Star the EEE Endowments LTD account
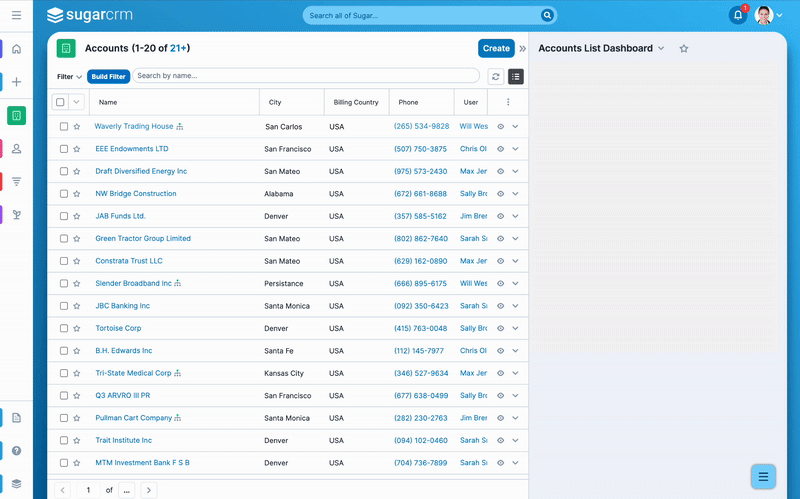Viewport: 800px width, 499px height. coord(77,149)
